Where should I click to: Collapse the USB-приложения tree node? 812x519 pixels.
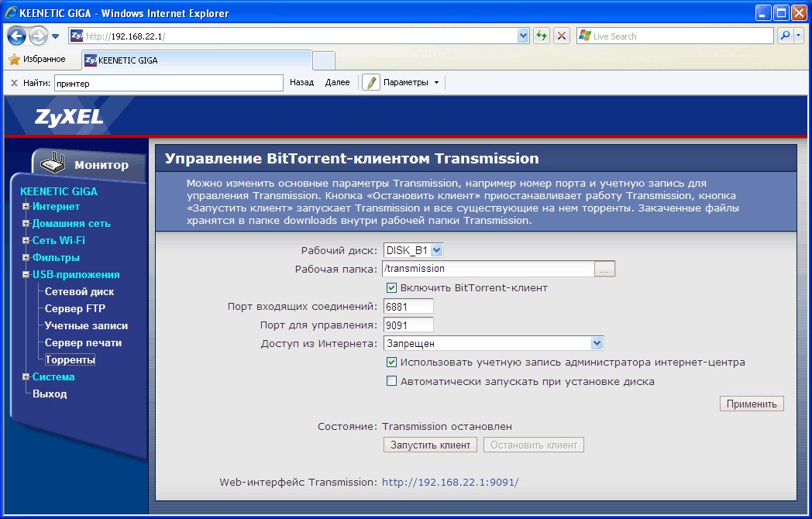26,275
